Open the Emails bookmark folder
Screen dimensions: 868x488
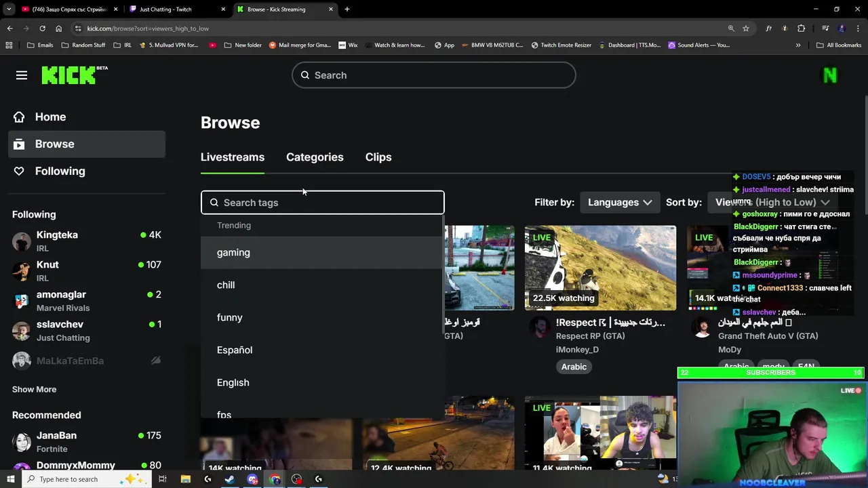(x=40, y=45)
